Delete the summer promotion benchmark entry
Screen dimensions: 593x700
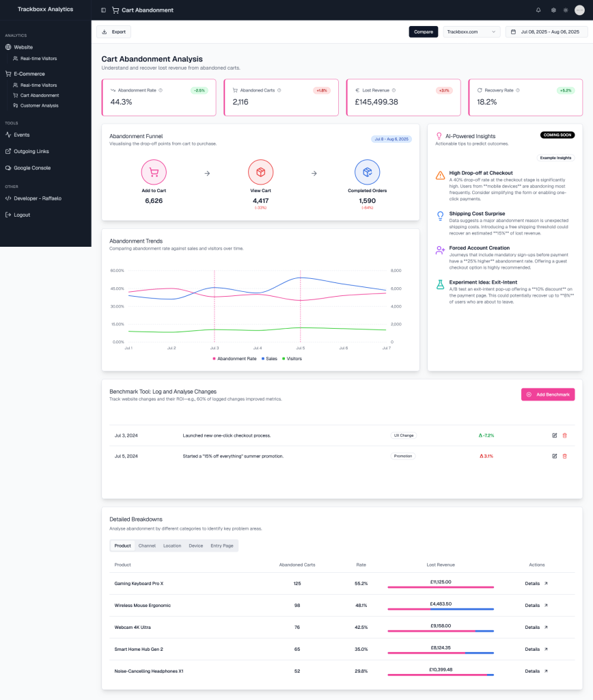pos(564,456)
